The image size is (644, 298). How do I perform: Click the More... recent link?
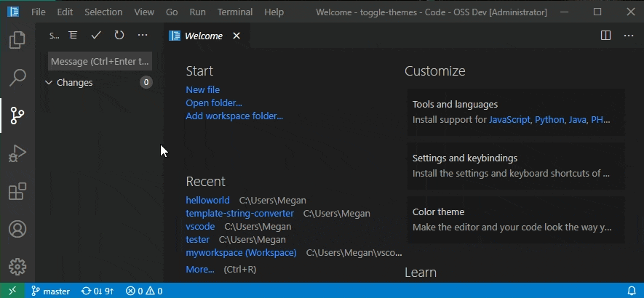pyautogui.click(x=200, y=269)
